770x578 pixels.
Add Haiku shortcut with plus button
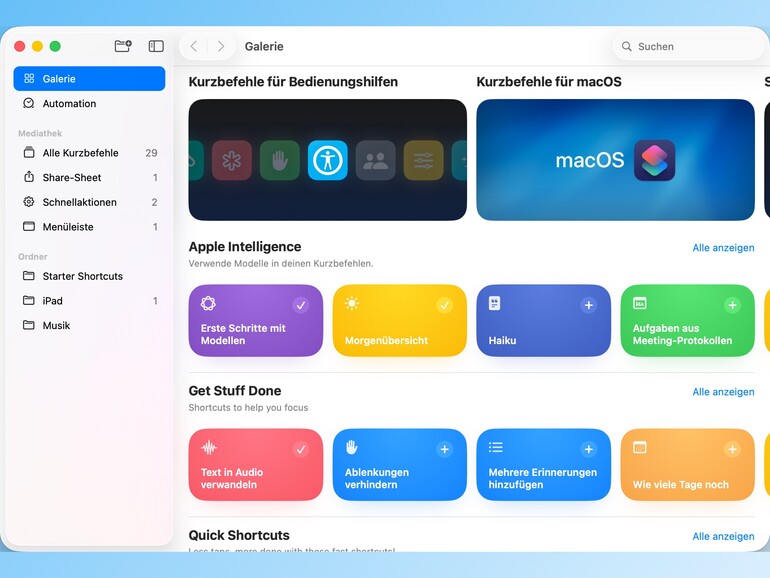pyautogui.click(x=588, y=305)
